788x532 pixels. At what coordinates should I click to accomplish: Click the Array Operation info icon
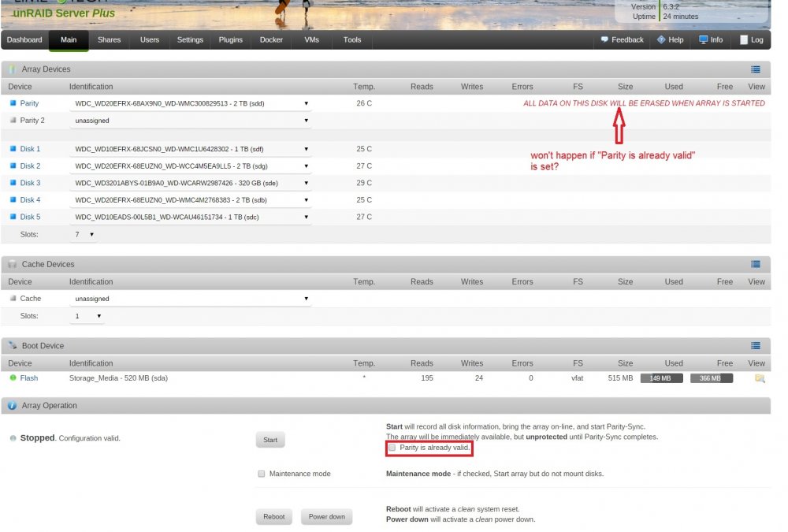tap(12, 405)
